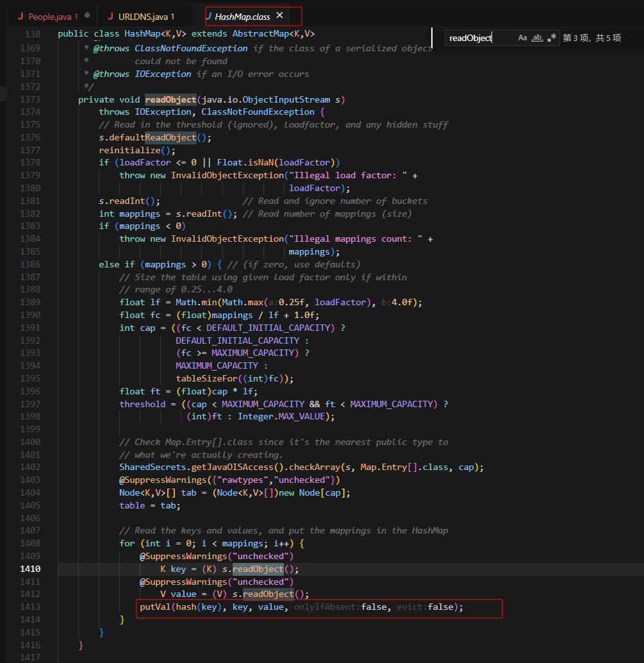Close the HashMap.class tab

279,16
